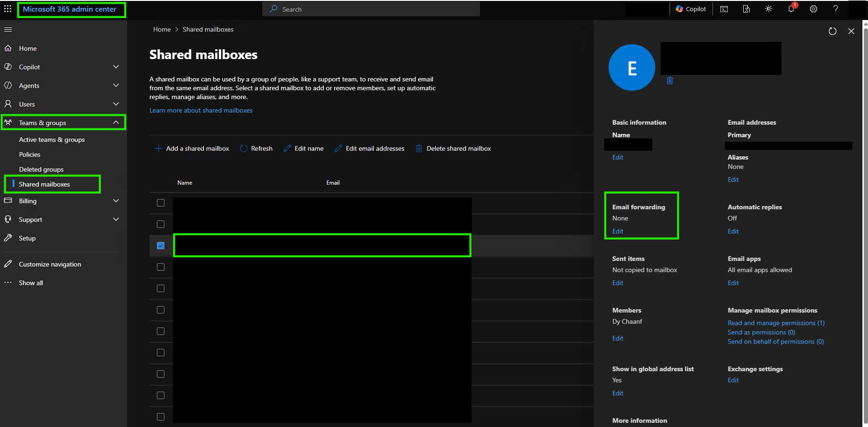Click the circular Refresh icon in the toolbar
This screenshot has width=868, height=427.
tap(244, 148)
